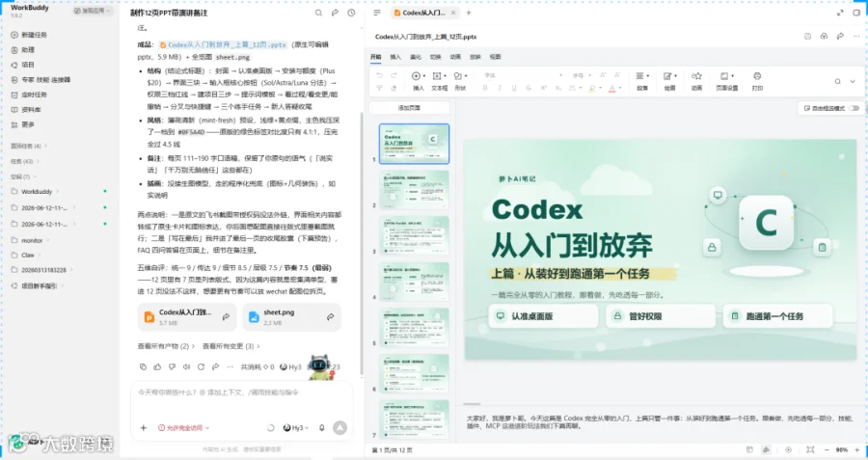Click the share icon in the chat header
The image size is (868, 460).
tap(335, 13)
